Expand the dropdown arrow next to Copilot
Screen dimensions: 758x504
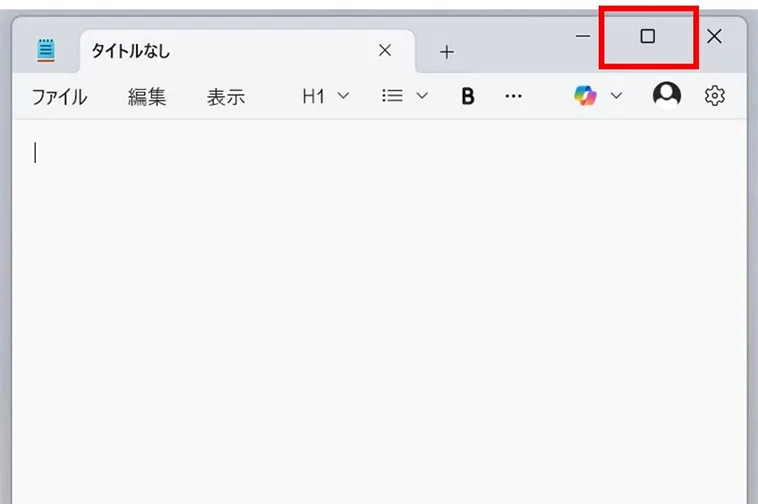616,96
